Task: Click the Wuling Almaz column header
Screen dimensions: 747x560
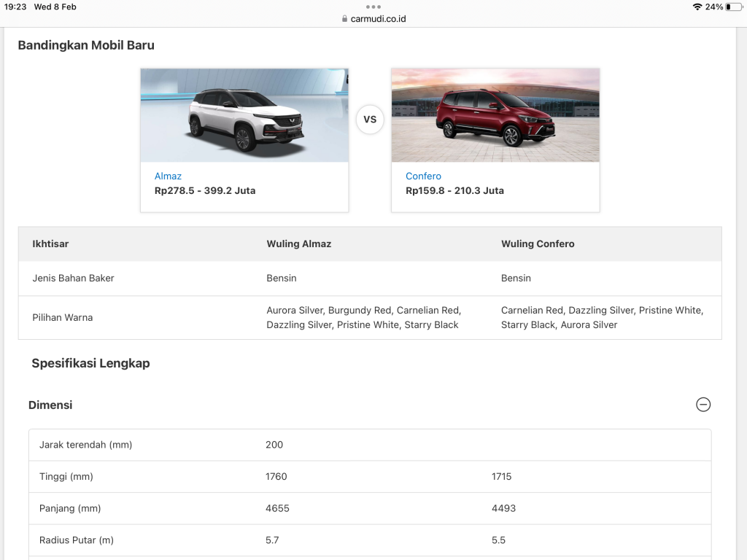Action: 298,244
